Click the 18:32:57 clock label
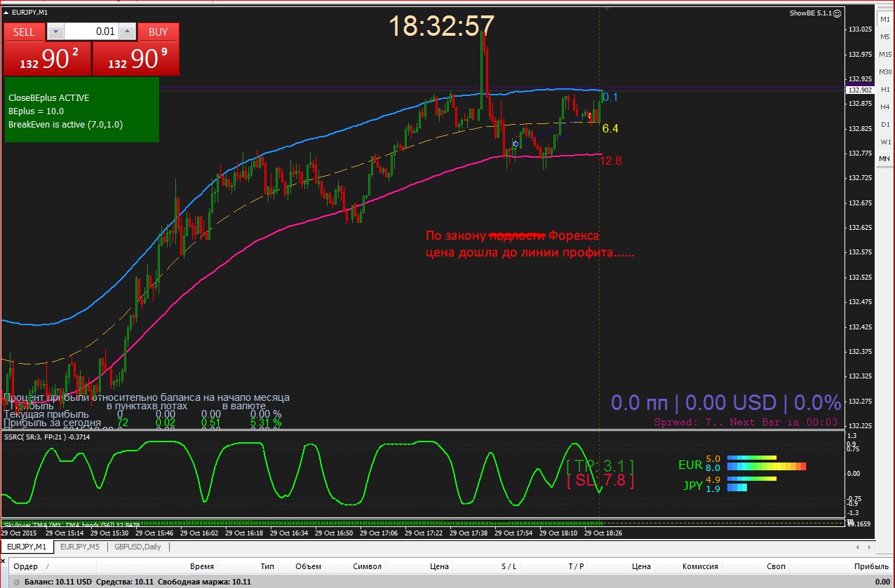 pyautogui.click(x=442, y=26)
